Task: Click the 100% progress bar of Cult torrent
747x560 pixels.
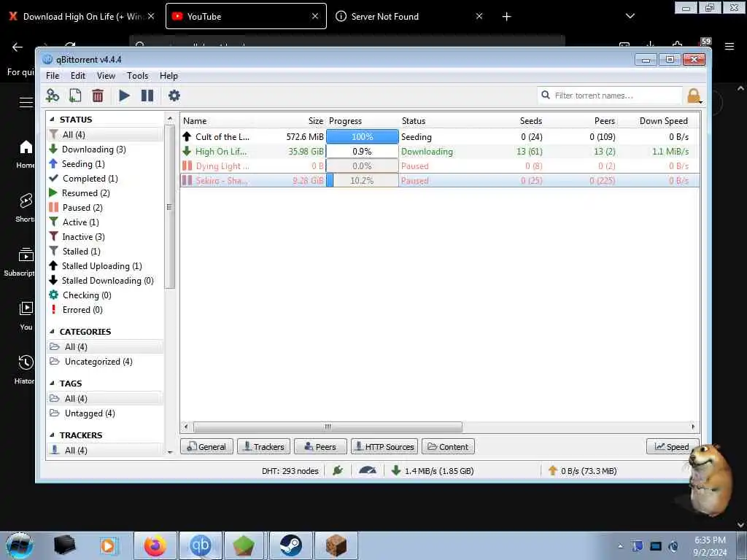Action: point(362,136)
